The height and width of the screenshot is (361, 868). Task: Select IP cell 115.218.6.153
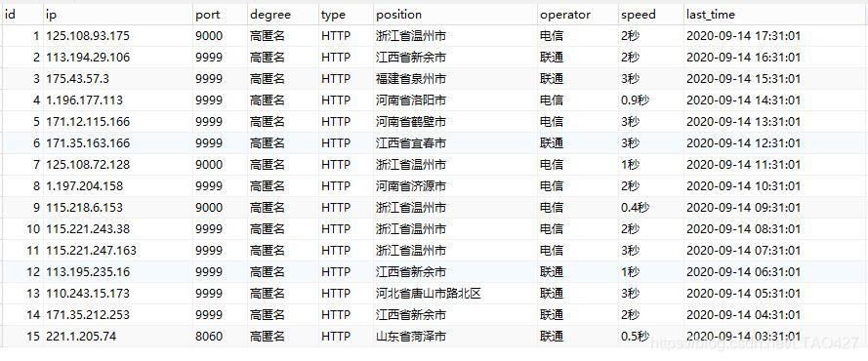click(x=84, y=208)
